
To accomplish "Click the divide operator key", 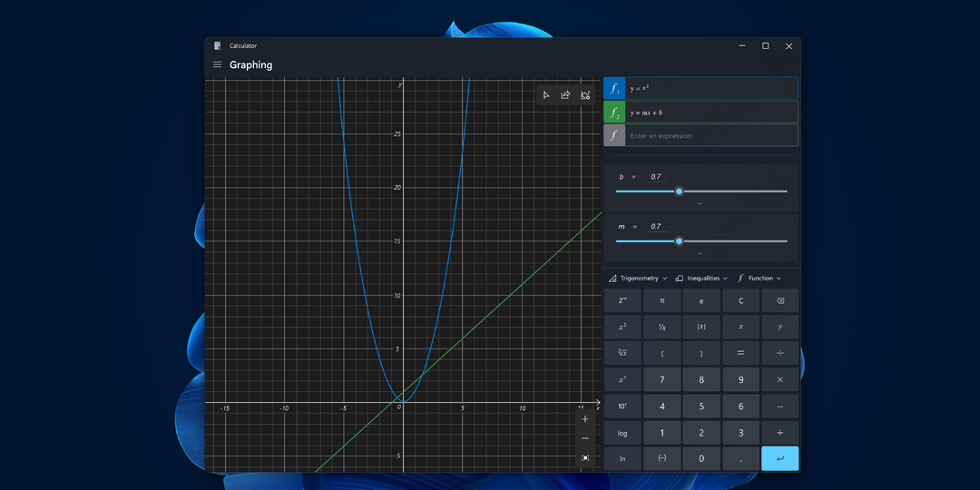I will coord(780,353).
